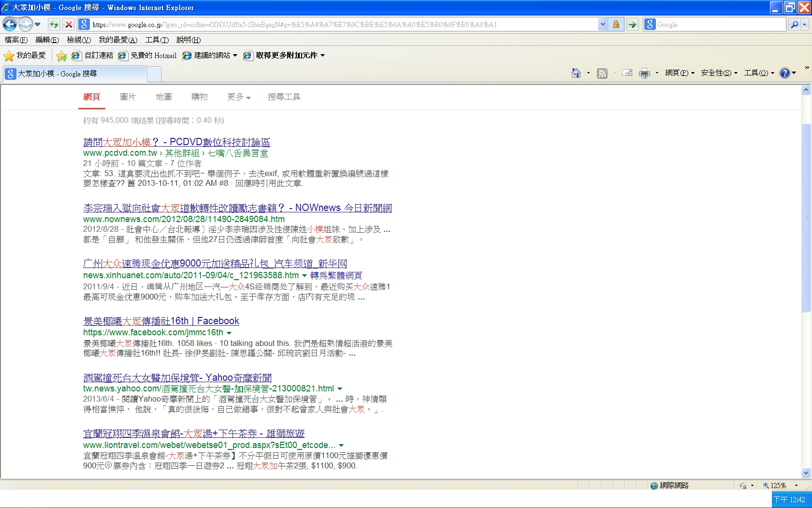This screenshot has height=508, width=812.
Task: Open search provider dropdown next to magnifier
Action: pos(805,24)
